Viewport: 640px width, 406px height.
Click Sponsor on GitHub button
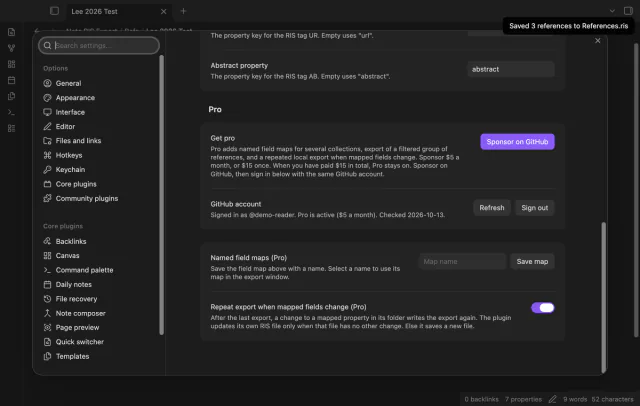coord(517,142)
